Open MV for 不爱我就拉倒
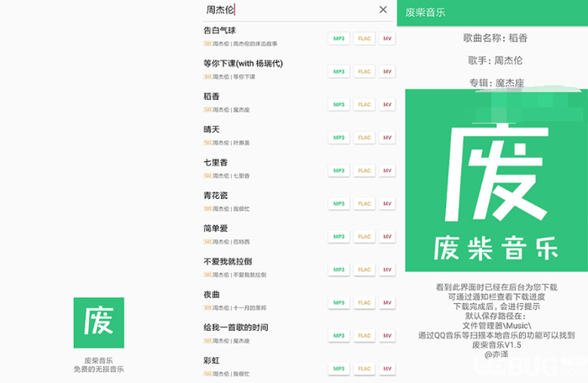This screenshot has width=588, height=383. coord(387,270)
